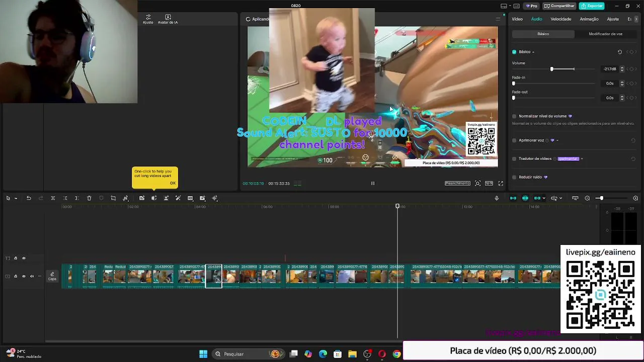The height and width of the screenshot is (362, 644).
Task: Select the pointer selection tool
Action: [x=8, y=198]
